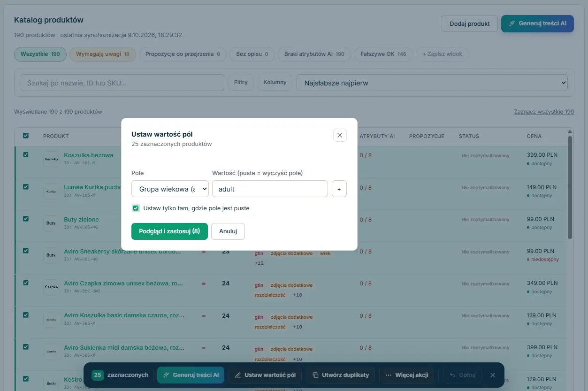The height and width of the screenshot is (391, 588).
Task: Click the Aviro Koszulka basic thumbnail
Action: [51, 319]
